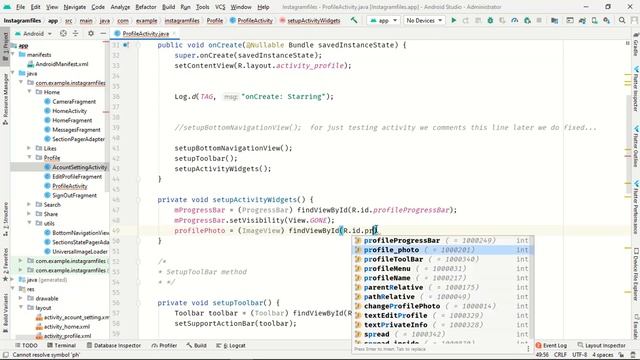Choose profileToolBar suggestion
The width and height of the screenshot is (640, 360).
click(x=442, y=259)
